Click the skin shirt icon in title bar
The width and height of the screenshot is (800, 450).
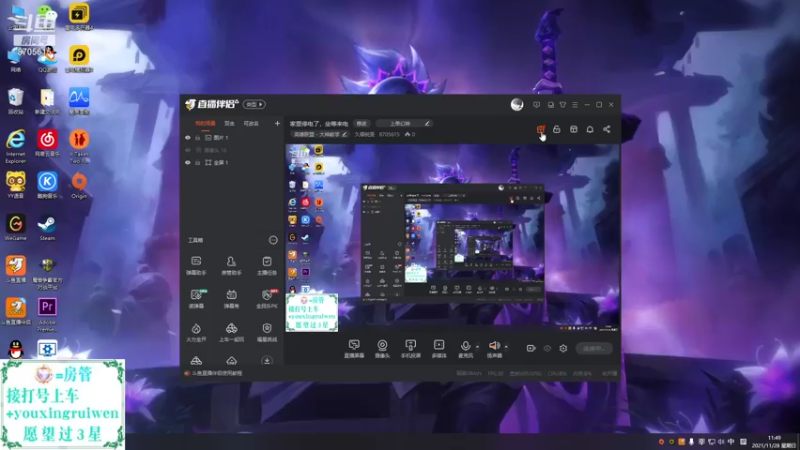[x=563, y=105]
